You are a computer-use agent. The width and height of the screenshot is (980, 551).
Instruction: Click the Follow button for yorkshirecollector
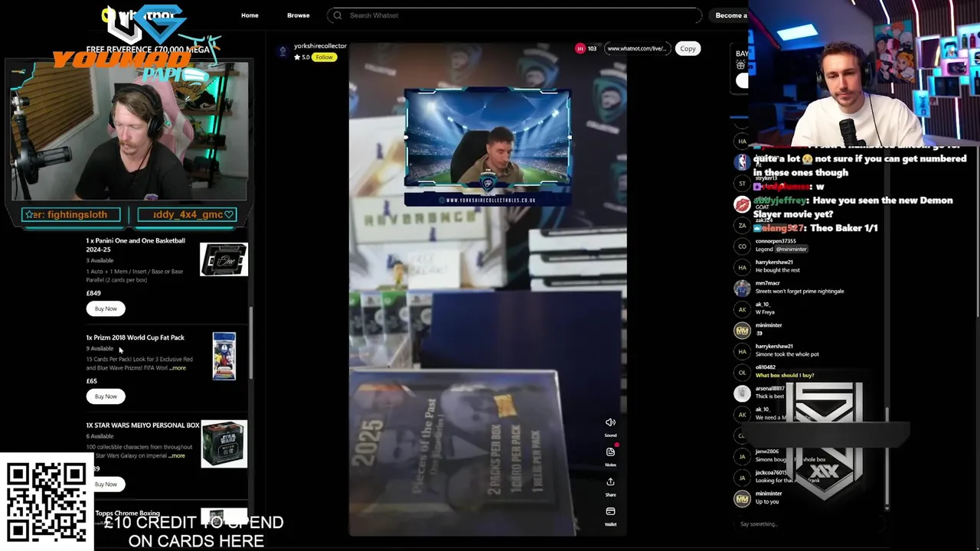pyautogui.click(x=324, y=57)
